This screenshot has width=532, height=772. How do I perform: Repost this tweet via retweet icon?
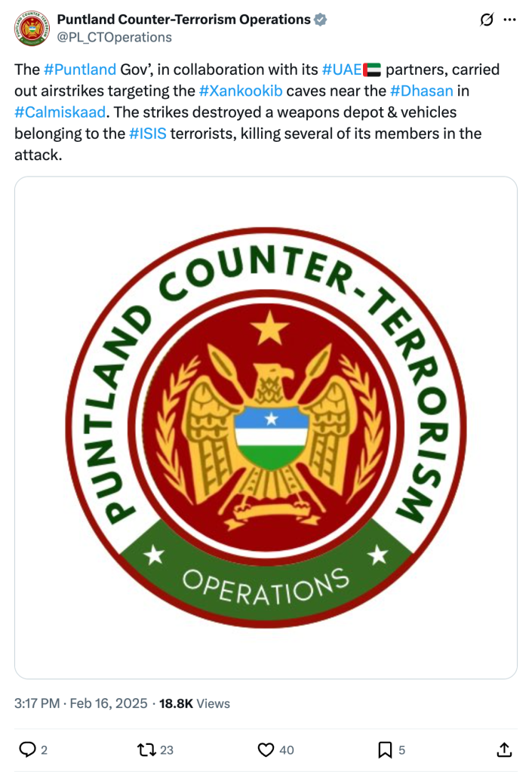tap(146, 749)
